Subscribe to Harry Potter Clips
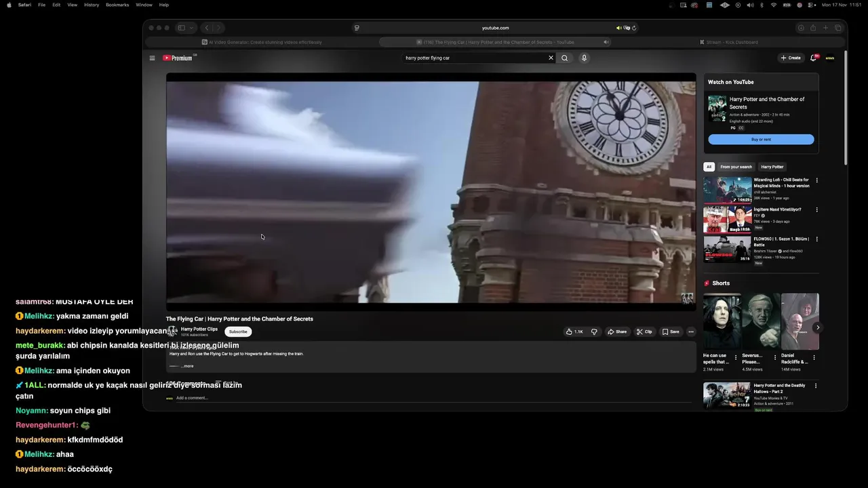 point(238,331)
